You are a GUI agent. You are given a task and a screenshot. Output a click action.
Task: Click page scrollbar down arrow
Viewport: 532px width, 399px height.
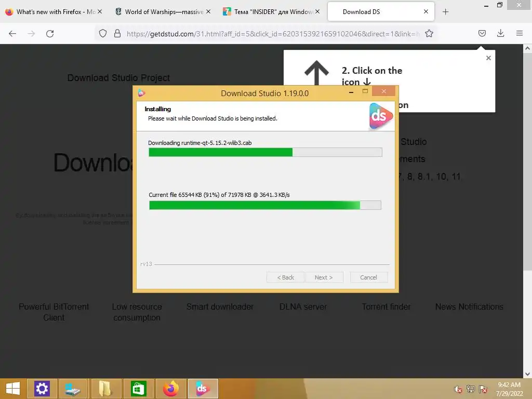pyautogui.click(x=527, y=374)
